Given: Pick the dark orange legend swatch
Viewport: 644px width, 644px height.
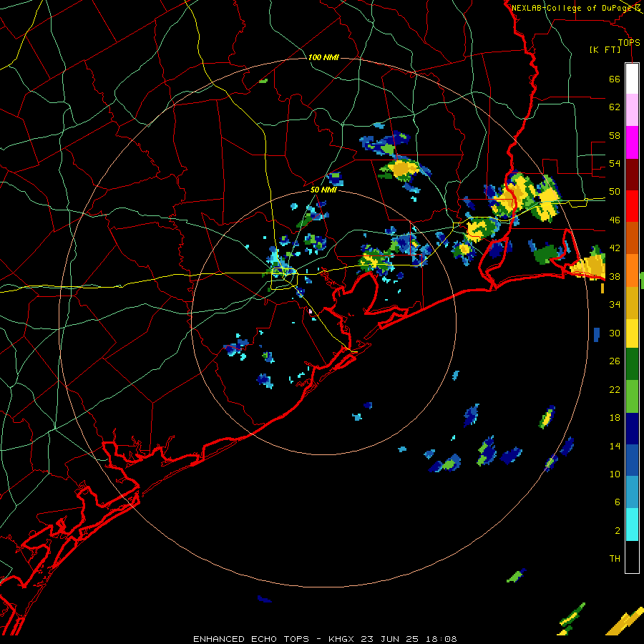Looking at the screenshot, I should pyautogui.click(x=632, y=238).
